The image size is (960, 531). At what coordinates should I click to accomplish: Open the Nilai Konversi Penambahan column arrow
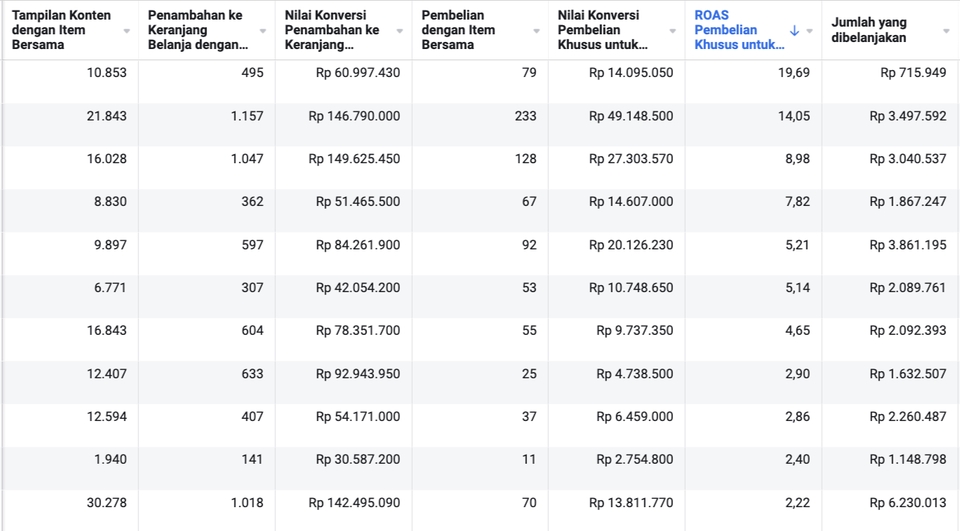pyautogui.click(x=400, y=31)
